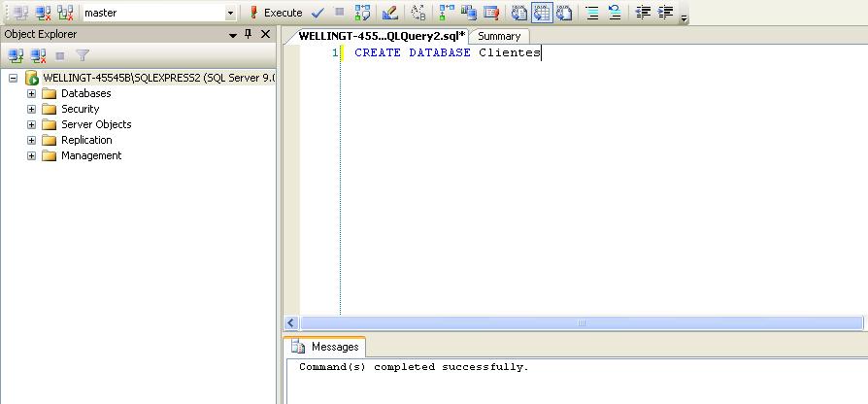Toggle the Results to Grid option
The image size is (868, 404).
(x=542, y=13)
